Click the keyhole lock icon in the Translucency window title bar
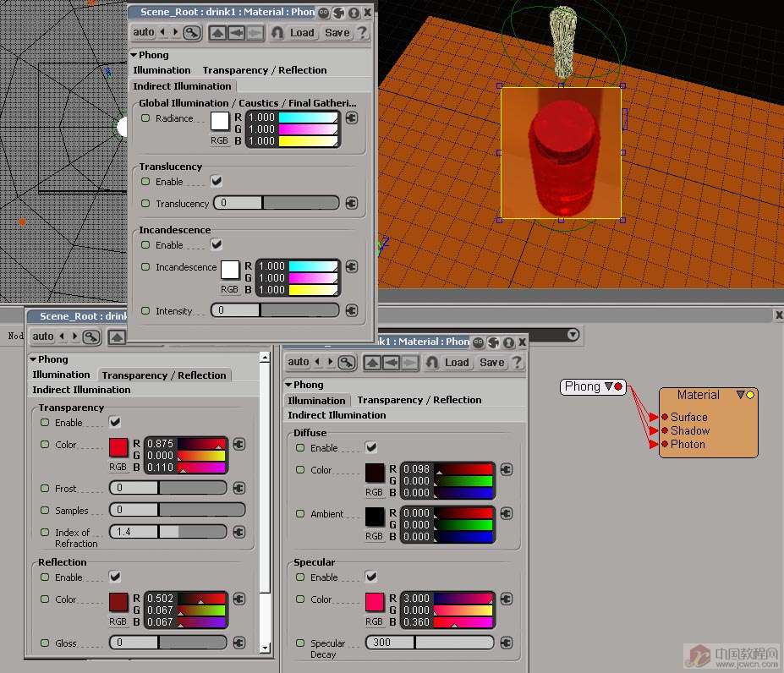The height and width of the screenshot is (673, 784). click(354, 12)
